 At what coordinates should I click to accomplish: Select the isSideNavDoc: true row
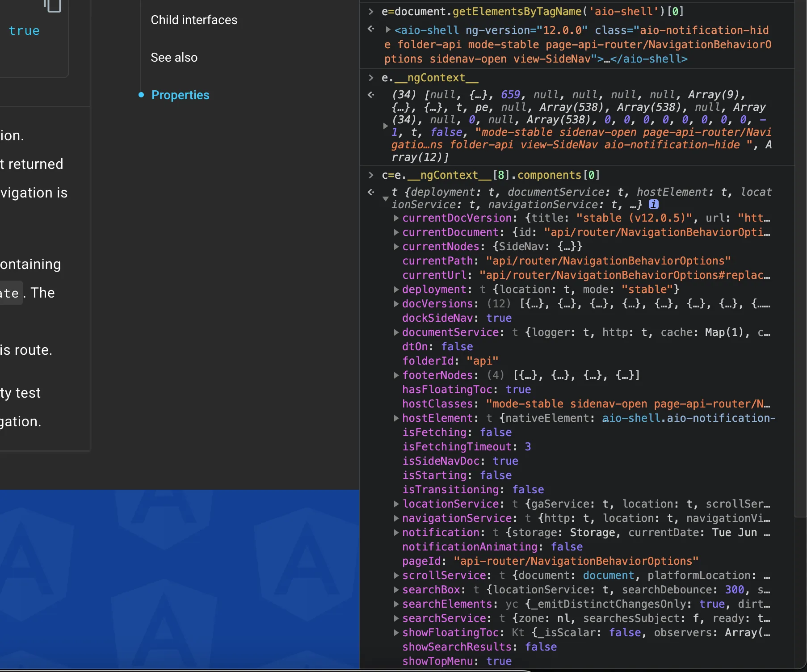coord(460,461)
